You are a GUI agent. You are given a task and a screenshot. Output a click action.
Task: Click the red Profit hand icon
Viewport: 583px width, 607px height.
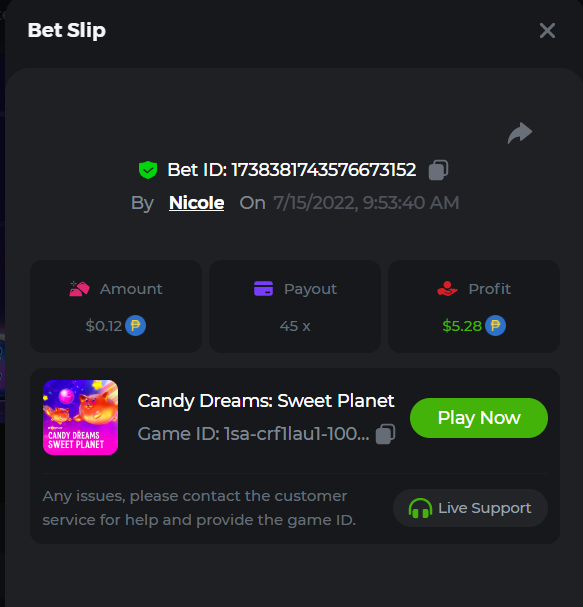click(447, 289)
